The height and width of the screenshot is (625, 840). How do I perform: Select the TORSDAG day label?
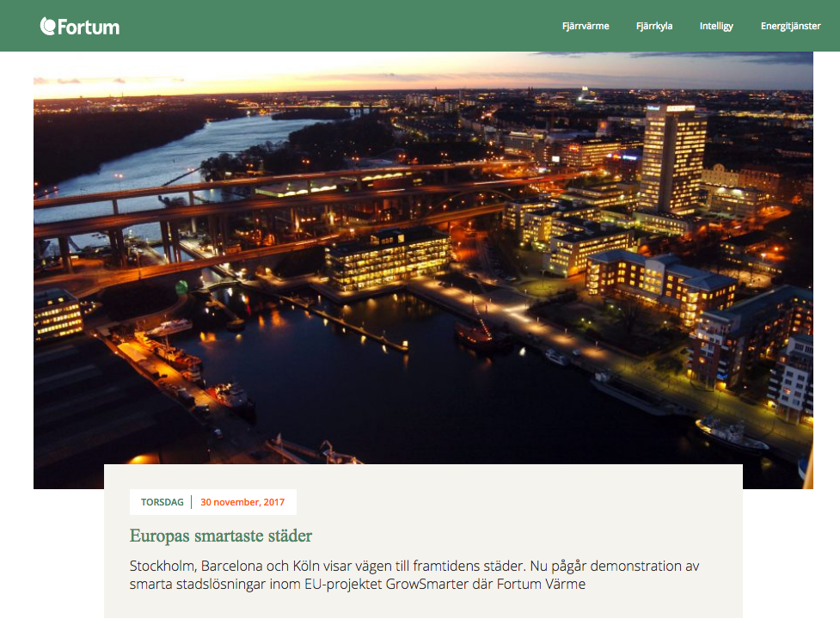(162, 502)
